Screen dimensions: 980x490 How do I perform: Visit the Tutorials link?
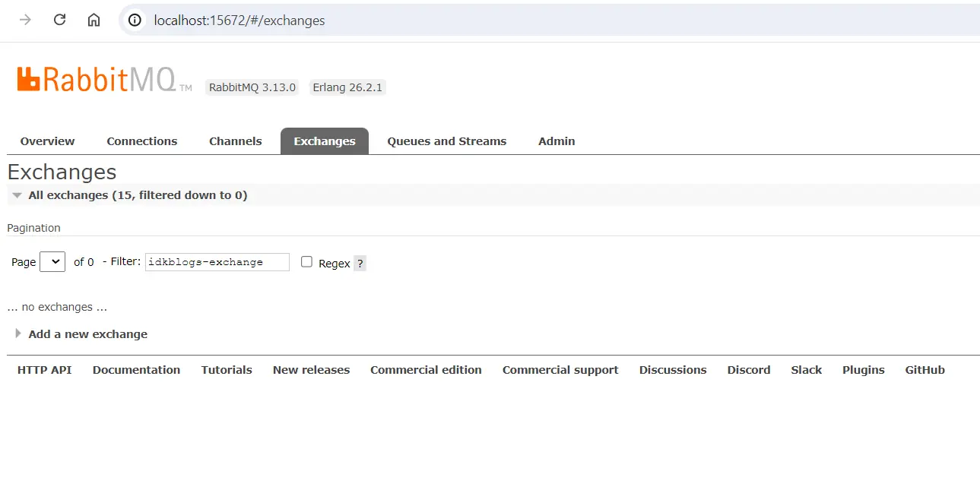(227, 370)
